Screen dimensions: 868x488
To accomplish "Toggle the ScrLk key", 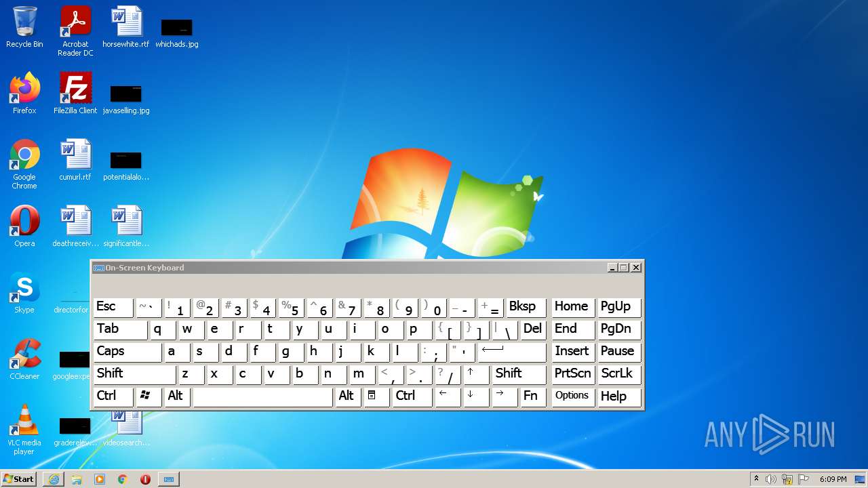I will pyautogui.click(x=620, y=374).
